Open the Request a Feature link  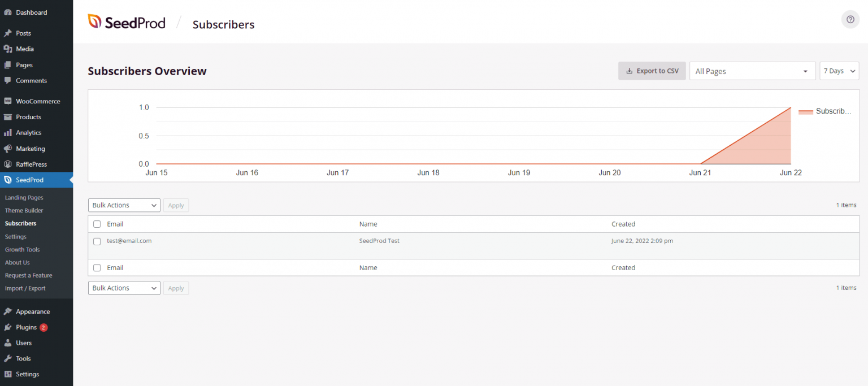click(x=29, y=275)
